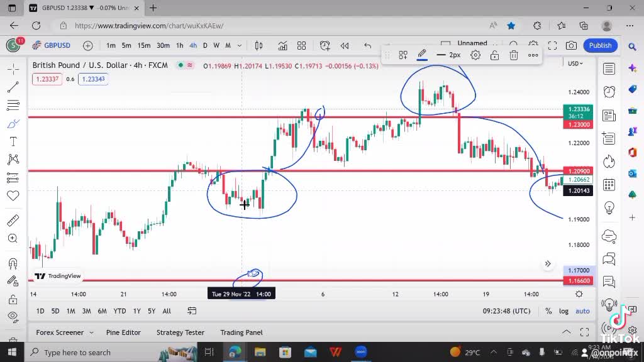Hide all drawings with eye icon
Viewport: 644px width, 362px height.
click(x=13, y=317)
